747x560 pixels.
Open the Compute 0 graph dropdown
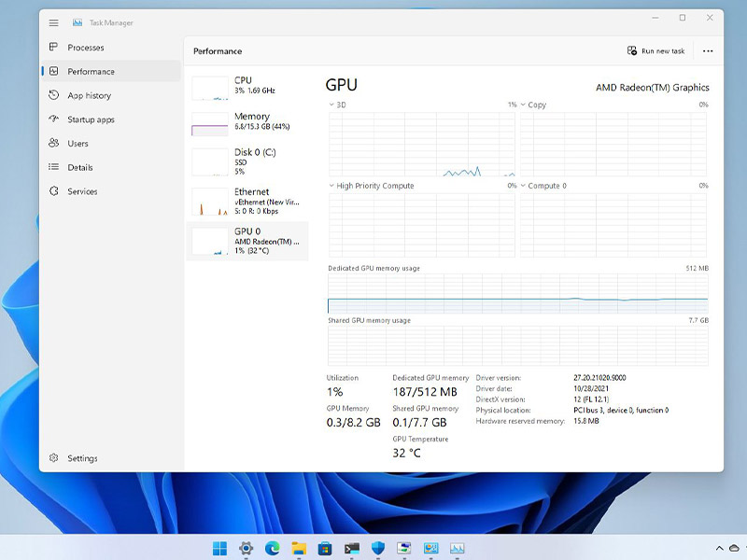coord(523,185)
